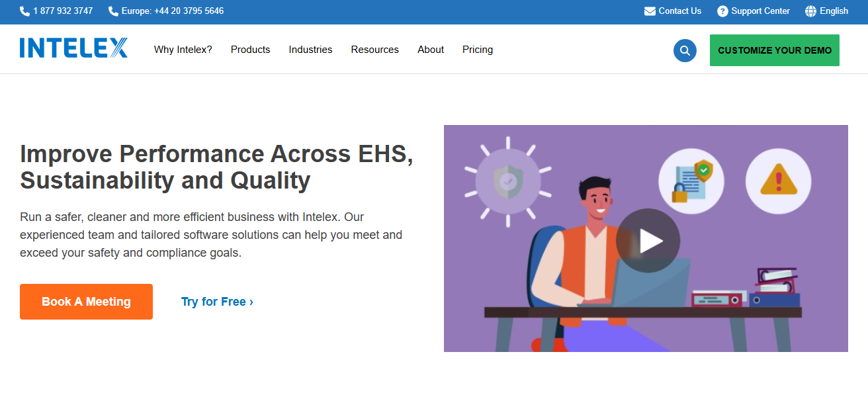Open the English language selector
Screen dimensions: 868x397
coord(834,11)
